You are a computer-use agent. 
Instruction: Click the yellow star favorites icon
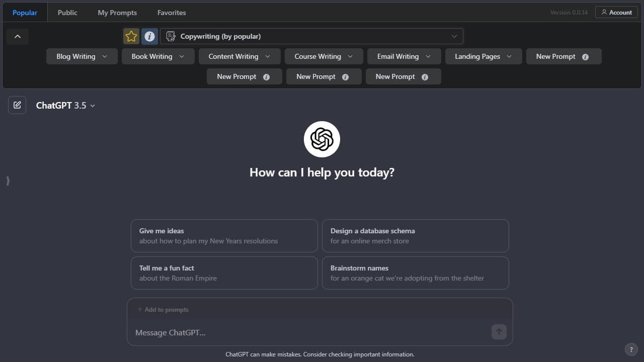tap(131, 36)
